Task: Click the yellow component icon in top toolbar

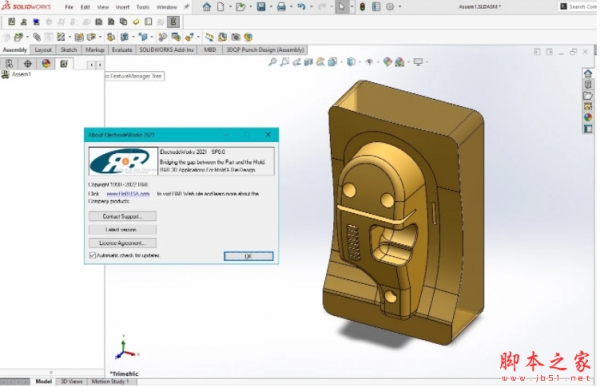Action: 136,22
